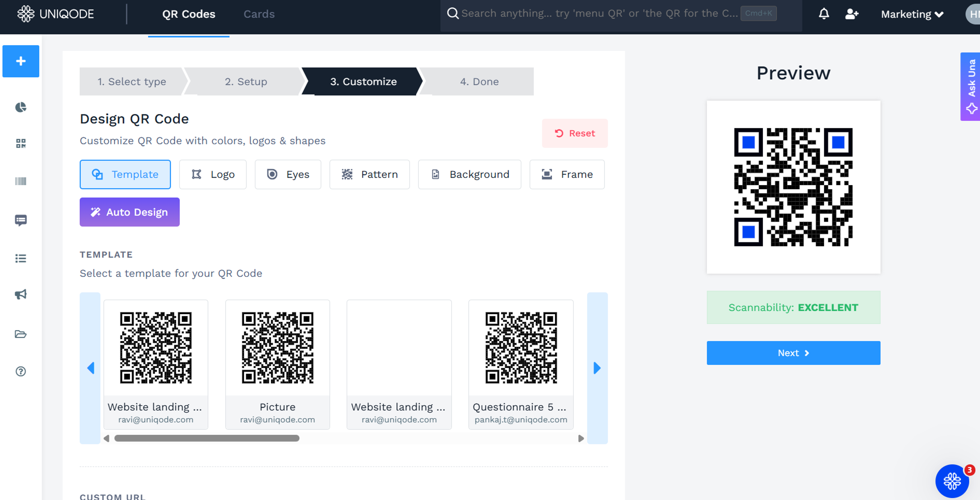Click the user avatar in top corner

(x=974, y=14)
